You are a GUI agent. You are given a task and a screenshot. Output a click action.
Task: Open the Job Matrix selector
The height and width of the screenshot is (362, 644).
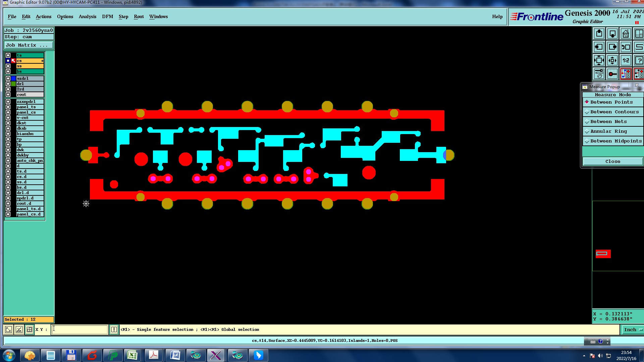pos(28,45)
